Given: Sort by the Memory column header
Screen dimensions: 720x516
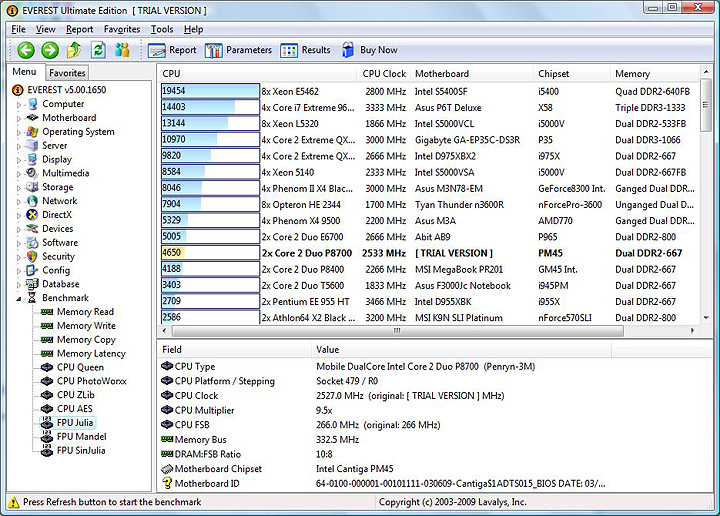Looking at the screenshot, I should [x=655, y=74].
